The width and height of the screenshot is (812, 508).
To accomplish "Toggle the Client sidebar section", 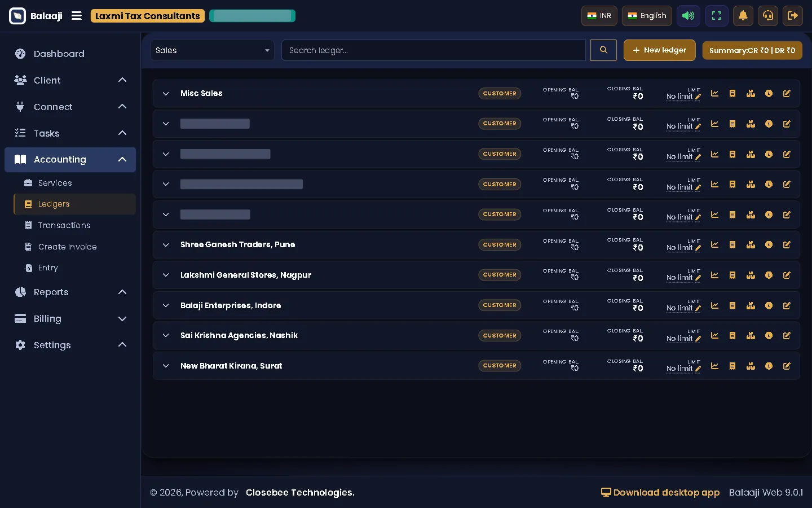I will click(x=70, y=80).
